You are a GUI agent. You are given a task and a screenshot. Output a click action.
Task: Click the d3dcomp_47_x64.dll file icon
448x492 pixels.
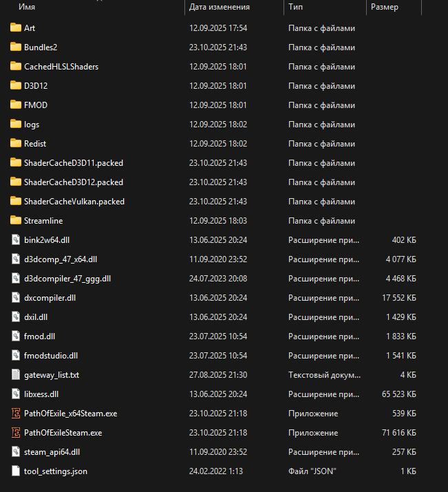click(x=16, y=259)
